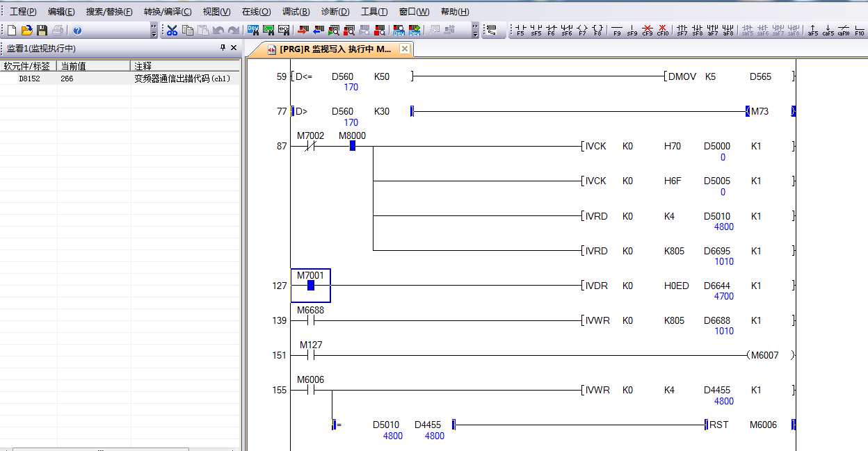
Task: Click the Write to PLC icon
Action: pos(303,30)
